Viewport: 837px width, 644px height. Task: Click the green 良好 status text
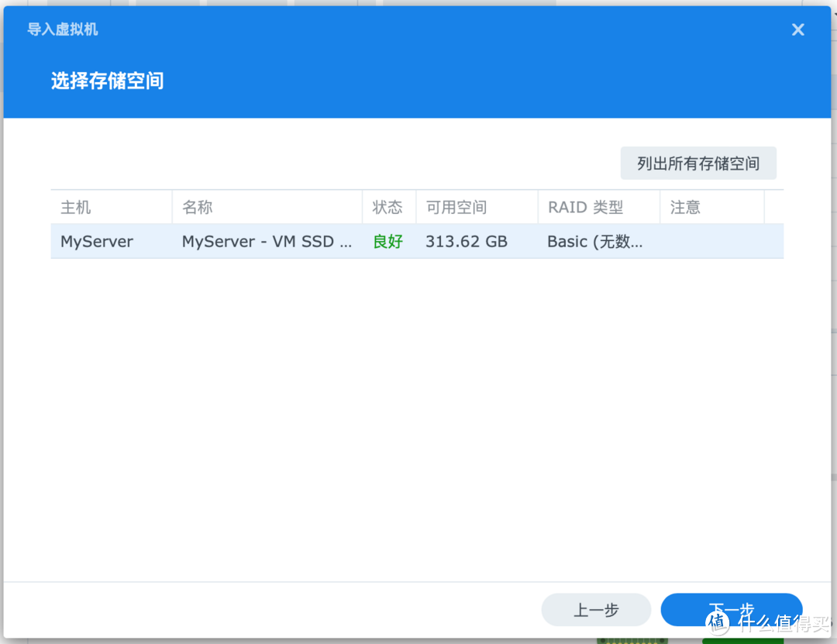coord(387,241)
